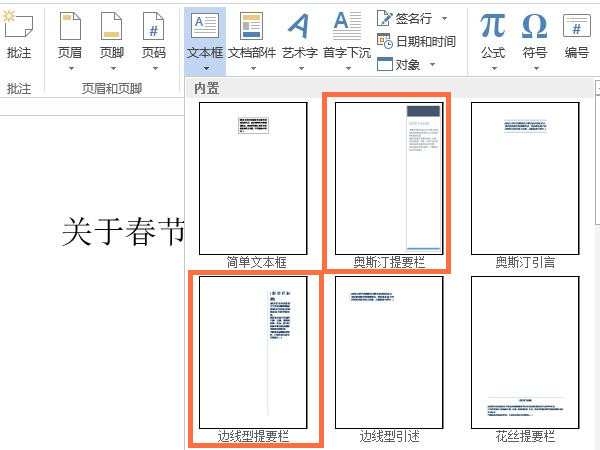Open the 页脚 footer icon

pyautogui.click(x=112, y=26)
